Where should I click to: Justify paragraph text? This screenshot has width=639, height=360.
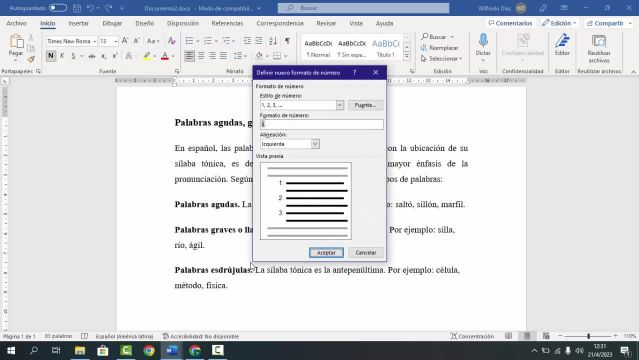223,56
